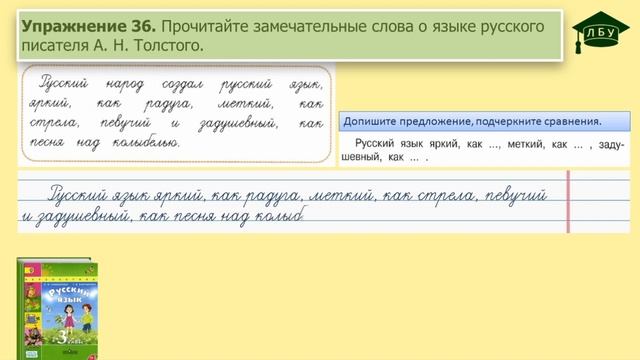
Task: Click the Русский язык textbook cover
Action: (58, 309)
